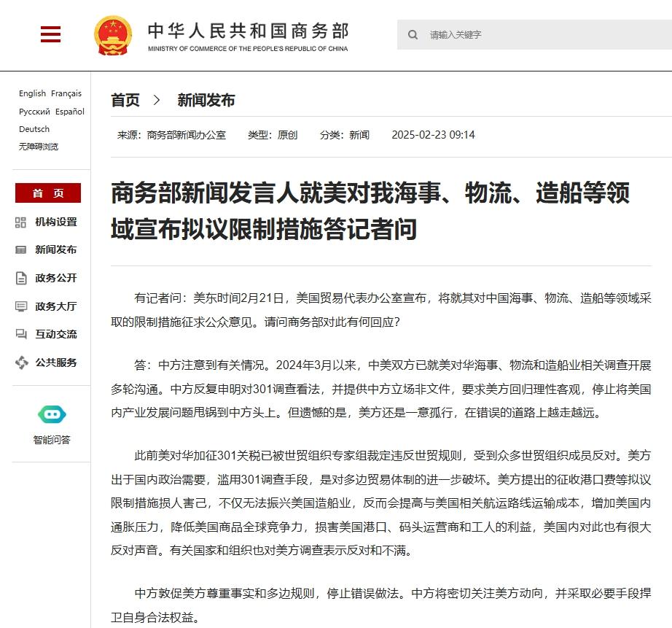Viewport: 672px width, 628px height.
Task: Click 中华人民共和国商务部 site title
Action: tap(248, 31)
